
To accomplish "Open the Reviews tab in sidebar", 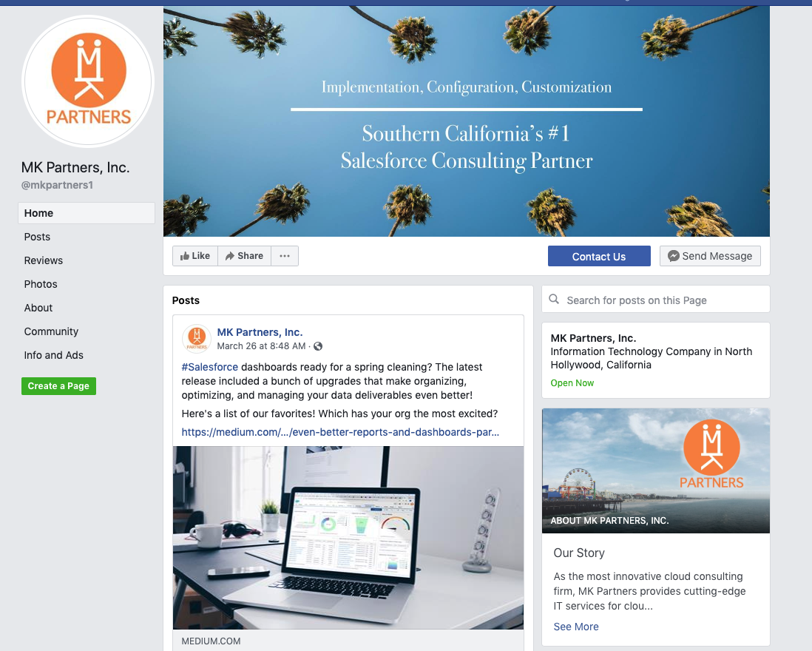I will click(44, 260).
